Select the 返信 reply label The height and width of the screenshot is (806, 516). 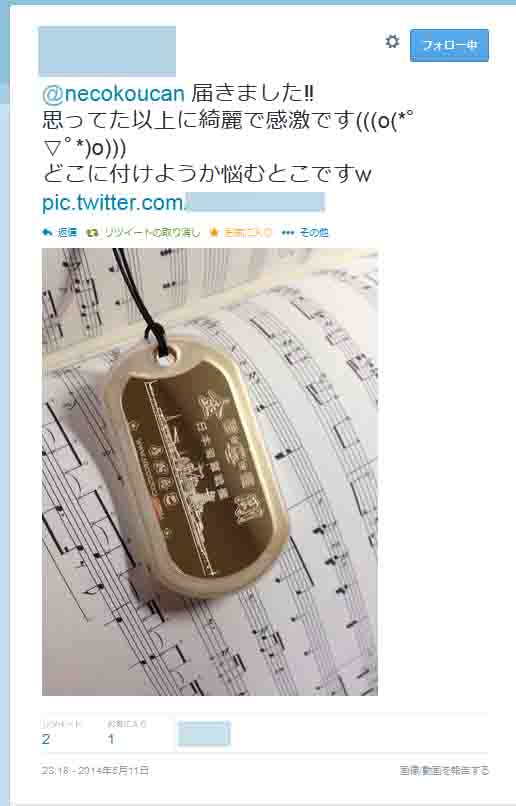click(67, 232)
